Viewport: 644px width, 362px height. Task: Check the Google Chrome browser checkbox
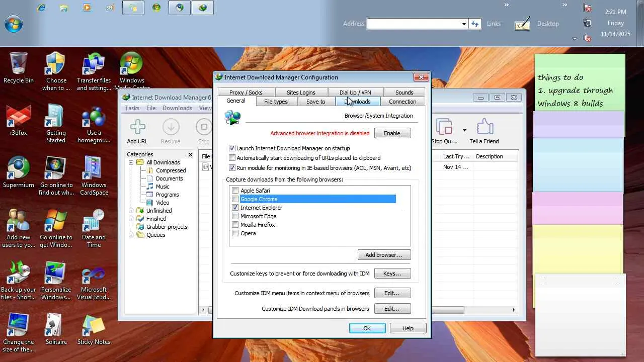click(235, 199)
